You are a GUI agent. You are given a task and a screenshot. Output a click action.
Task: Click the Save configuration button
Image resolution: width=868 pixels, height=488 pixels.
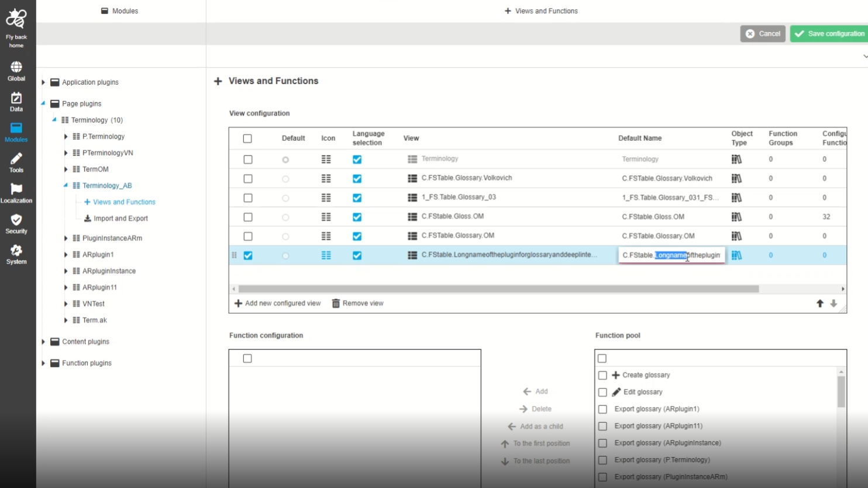829,34
